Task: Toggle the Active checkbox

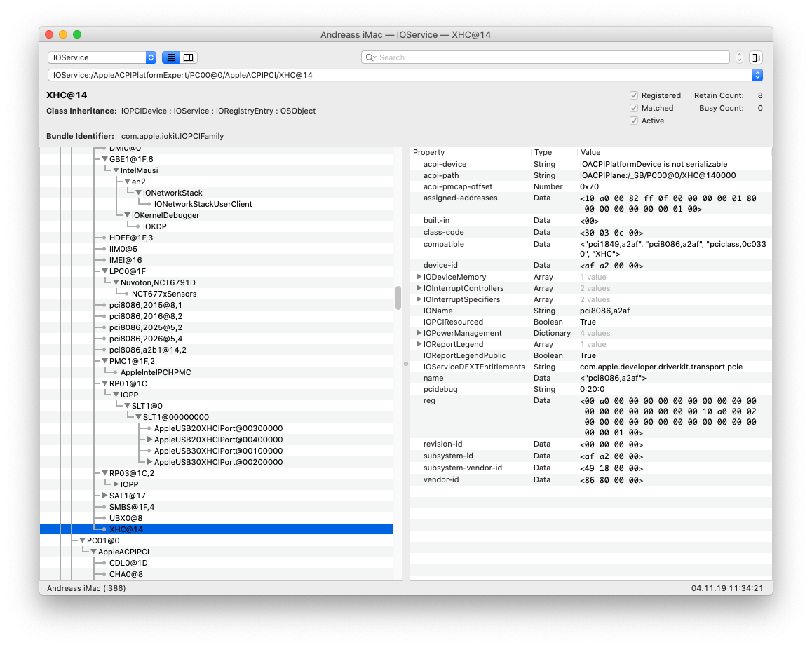Action: click(634, 121)
